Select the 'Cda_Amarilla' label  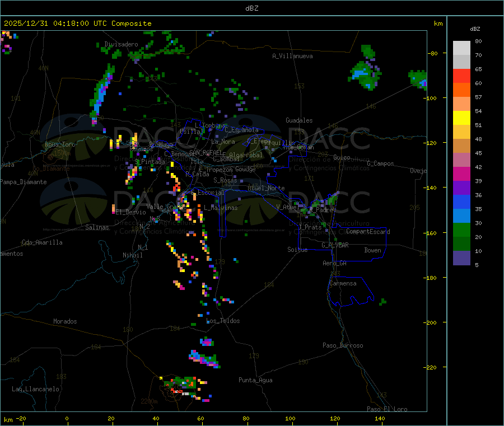42,242
